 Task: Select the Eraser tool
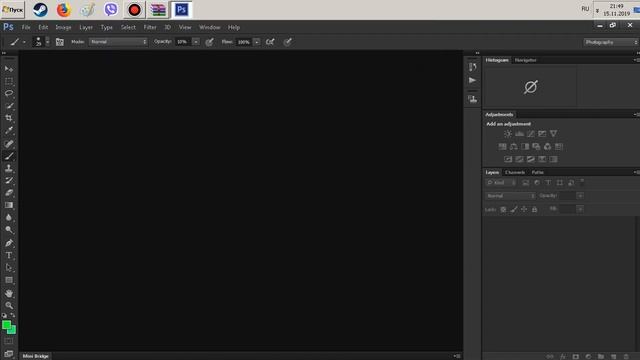pyautogui.click(x=9, y=193)
